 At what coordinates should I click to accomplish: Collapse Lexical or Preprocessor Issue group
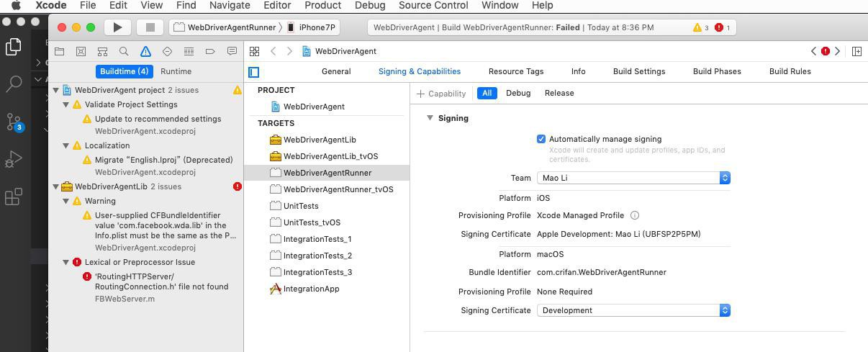65,262
